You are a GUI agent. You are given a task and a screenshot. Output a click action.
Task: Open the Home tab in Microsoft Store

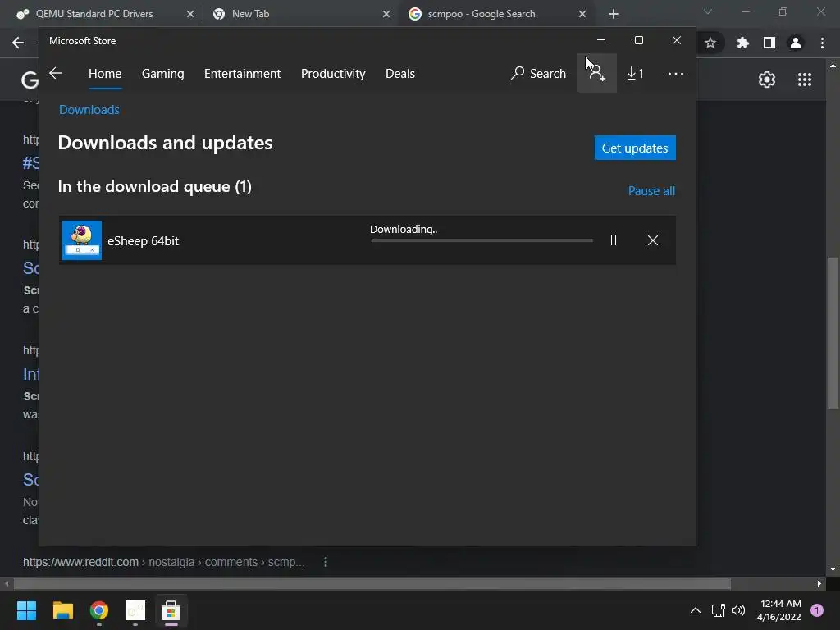click(105, 73)
